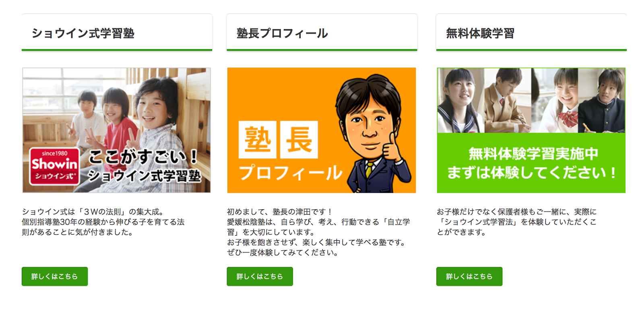Click the プロフィール text on orange banner
Image resolution: width=644 pixels, height=316 pixels.
click(x=291, y=173)
